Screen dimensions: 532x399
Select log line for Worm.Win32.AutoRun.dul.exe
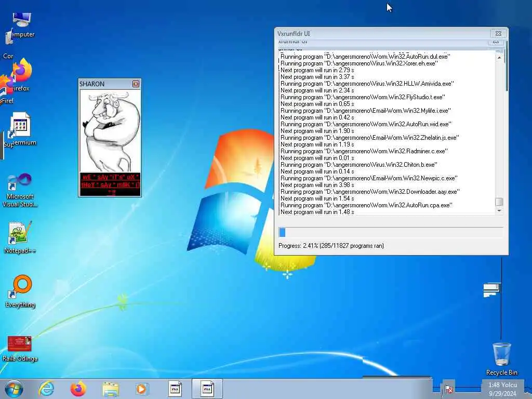click(365, 57)
